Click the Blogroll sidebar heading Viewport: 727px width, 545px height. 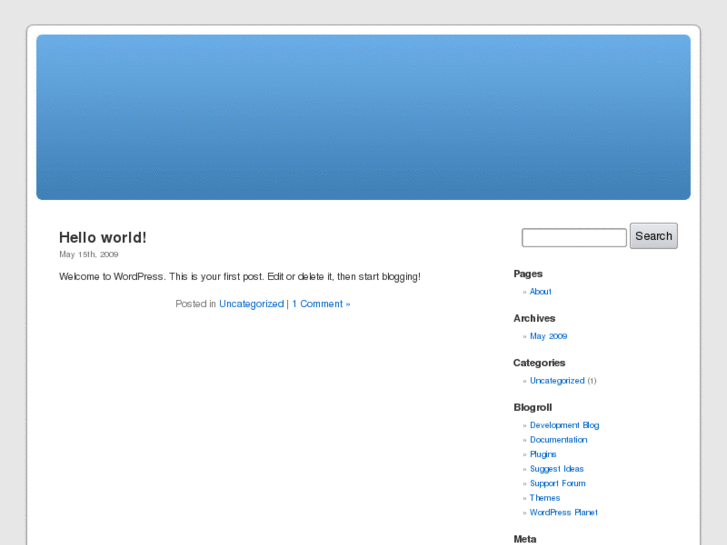[x=532, y=407]
